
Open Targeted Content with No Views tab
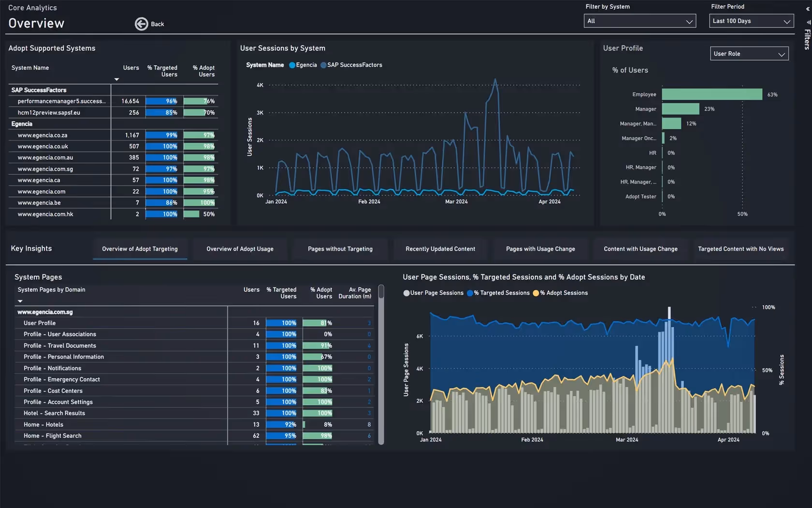click(x=741, y=249)
